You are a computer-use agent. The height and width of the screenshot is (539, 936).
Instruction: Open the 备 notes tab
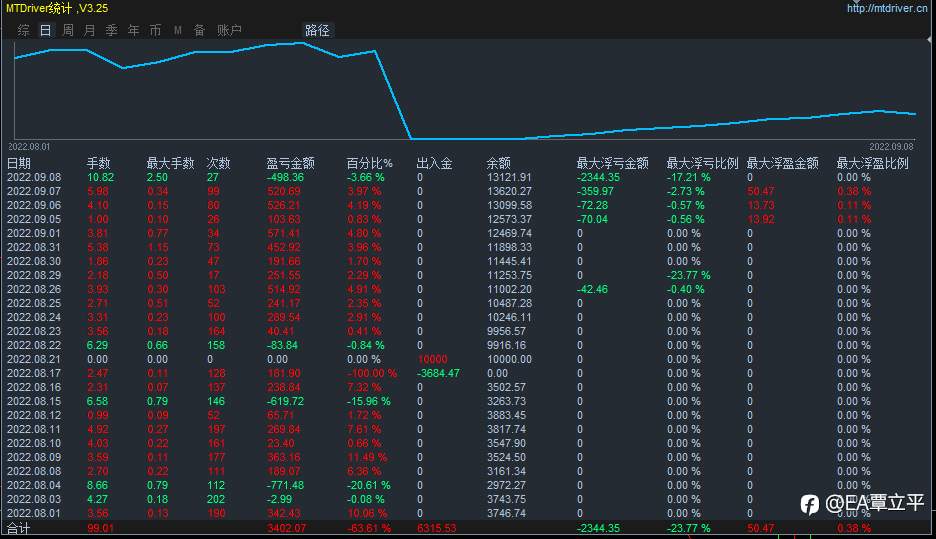coord(199,30)
